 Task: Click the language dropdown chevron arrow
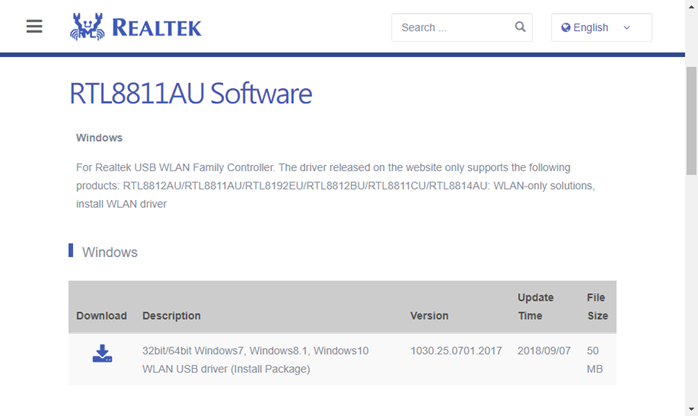click(627, 28)
